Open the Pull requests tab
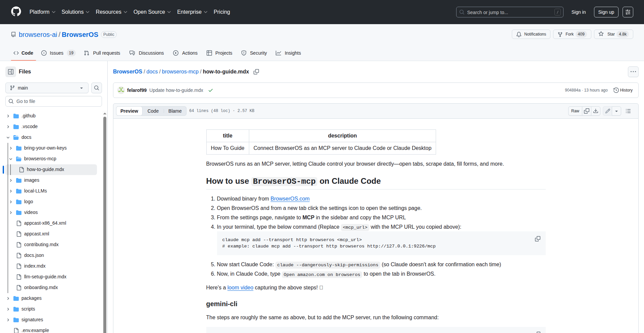Screen dimensions: 644x333 (102, 53)
